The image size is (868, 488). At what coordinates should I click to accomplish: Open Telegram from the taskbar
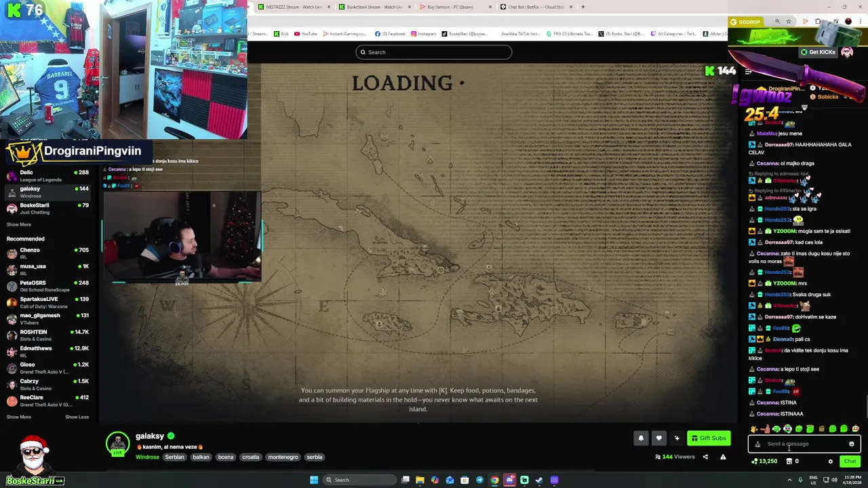pos(479,480)
